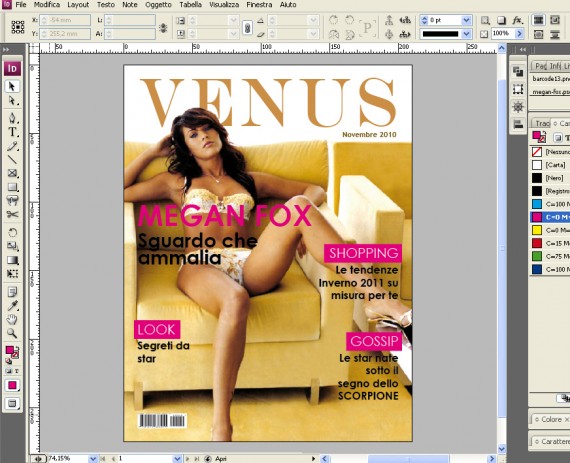This screenshot has height=463, width=570.
Task: Open the page number dropdown
Action: pos(177,459)
